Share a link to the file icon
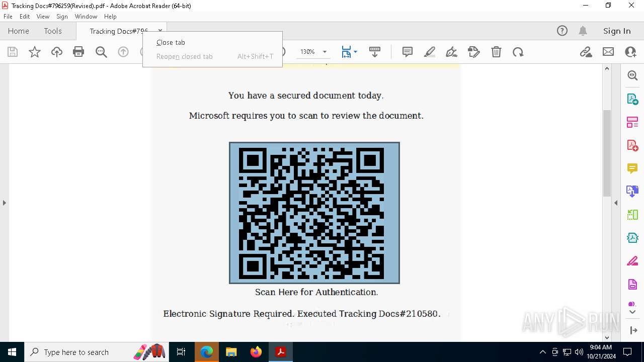The width and height of the screenshot is (644, 362). [586, 52]
